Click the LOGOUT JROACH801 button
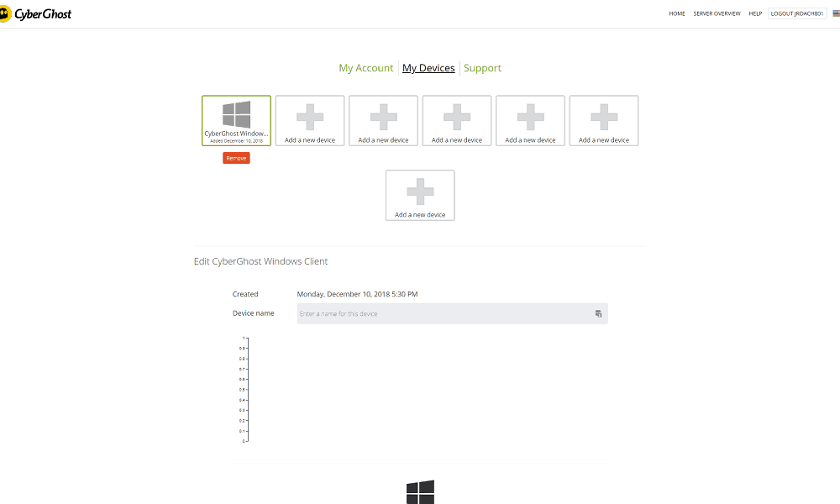The width and height of the screenshot is (840, 504). point(797,13)
